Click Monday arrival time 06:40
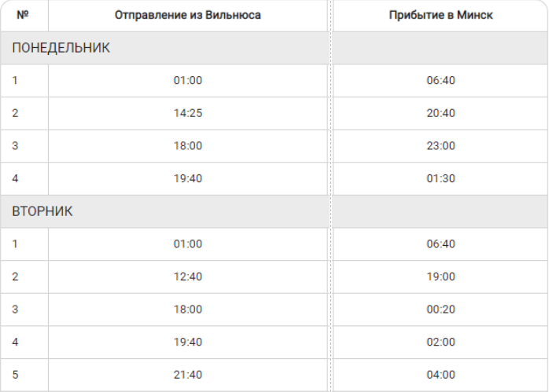 click(440, 80)
